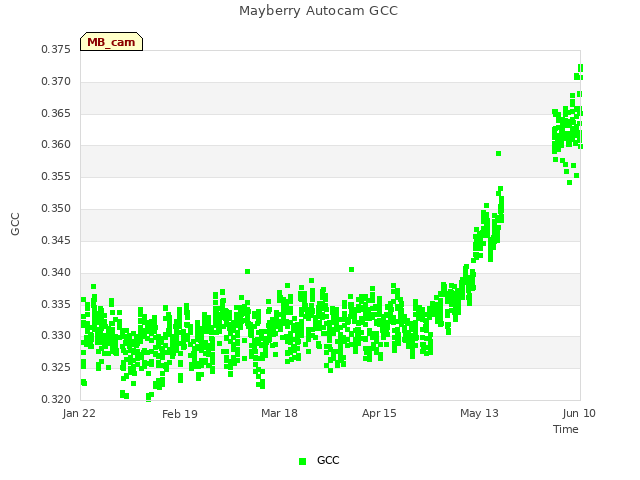Click the GCC legend label
Image resolution: width=640 pixels, height=480 pixels.
click(x=328, y=460)
